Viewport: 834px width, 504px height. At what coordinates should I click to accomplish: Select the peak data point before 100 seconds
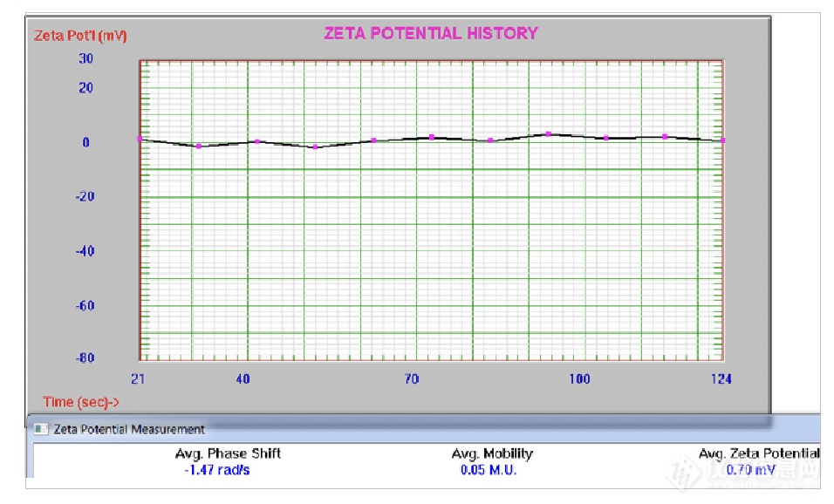548,134
